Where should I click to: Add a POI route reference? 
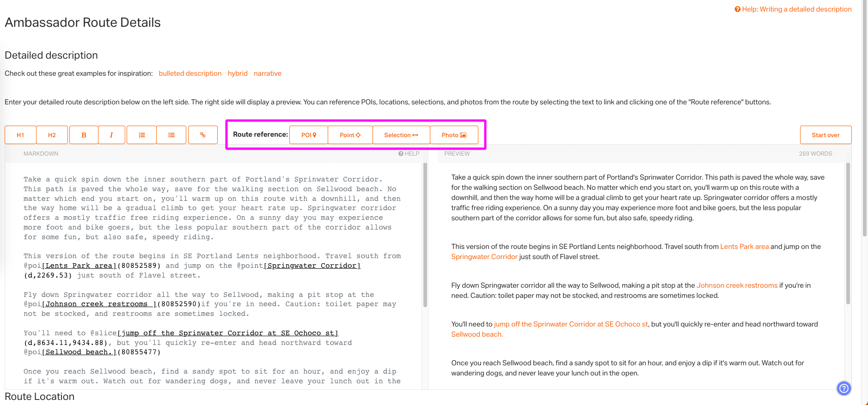(x=309, y=135)
